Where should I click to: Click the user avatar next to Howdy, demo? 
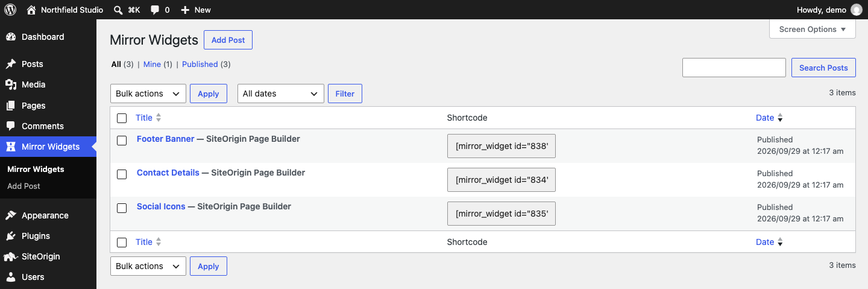[857, 10]
